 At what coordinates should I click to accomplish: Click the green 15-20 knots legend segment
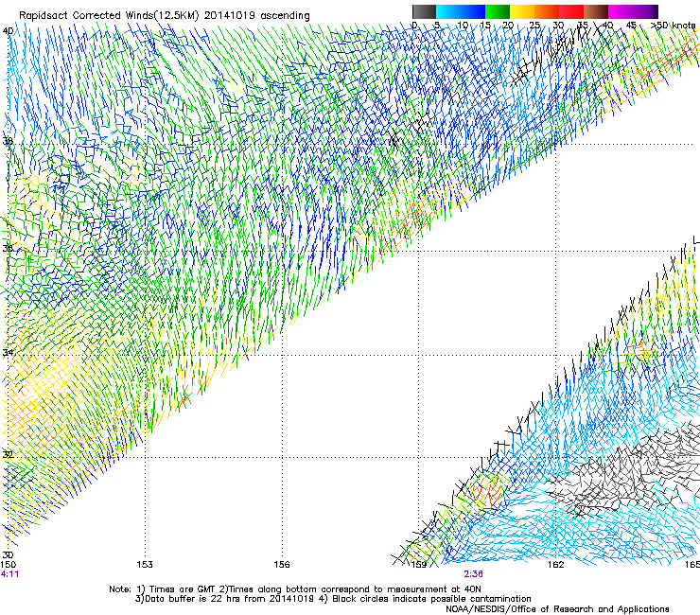pyautogui.click(x=498, y=11)
